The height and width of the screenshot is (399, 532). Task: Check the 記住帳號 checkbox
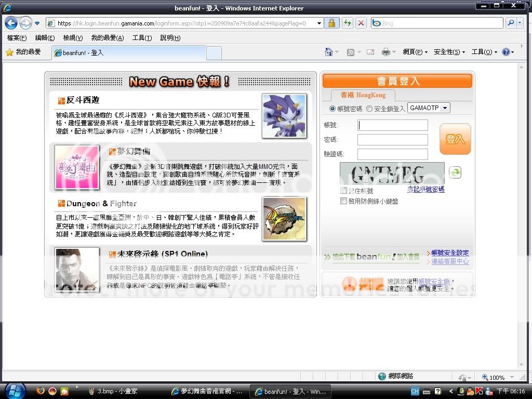pyautogui.click(x=343, y=191)
